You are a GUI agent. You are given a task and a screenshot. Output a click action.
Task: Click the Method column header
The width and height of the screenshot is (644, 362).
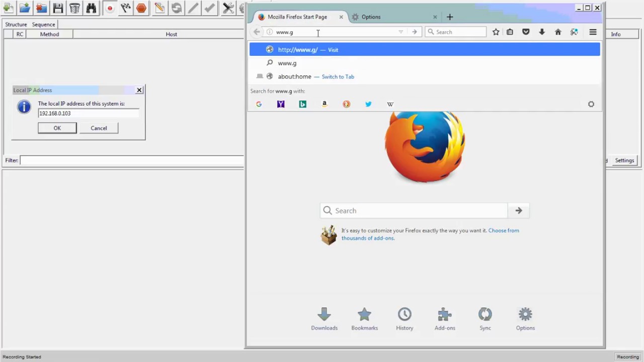[x=49, y=34]
